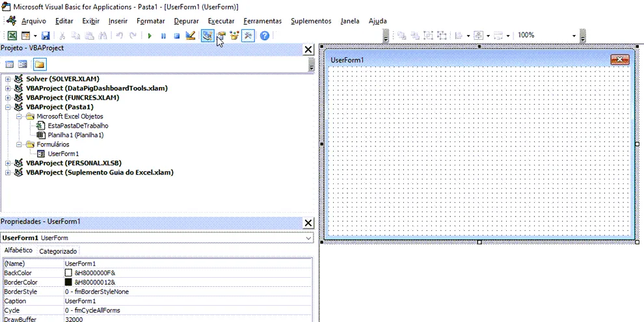The image size is (644, 322).
Task: Expand VBAProject (DataPigDashboardTools.xlam) node
Action: (8, 88)
